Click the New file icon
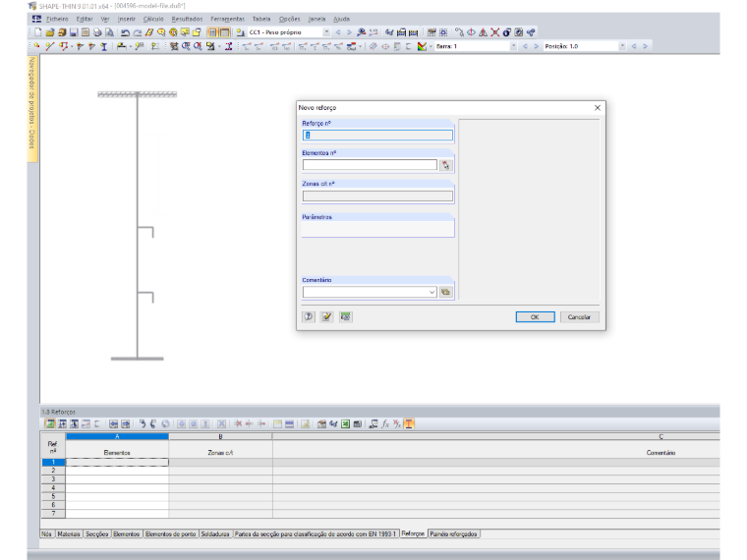The height and width of the screenshot is (560, 747). click(37, 32)
